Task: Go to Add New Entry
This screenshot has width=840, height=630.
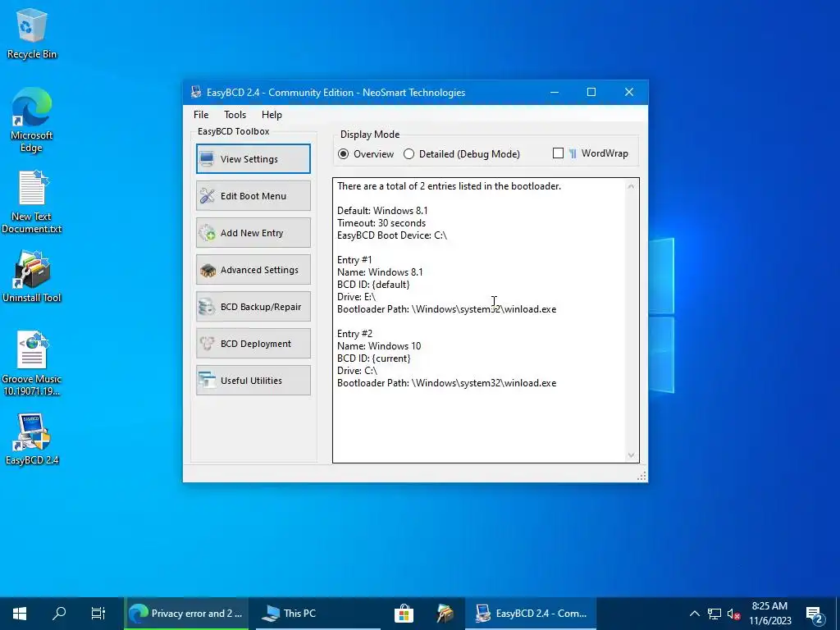Action: (x=253, y=232)
